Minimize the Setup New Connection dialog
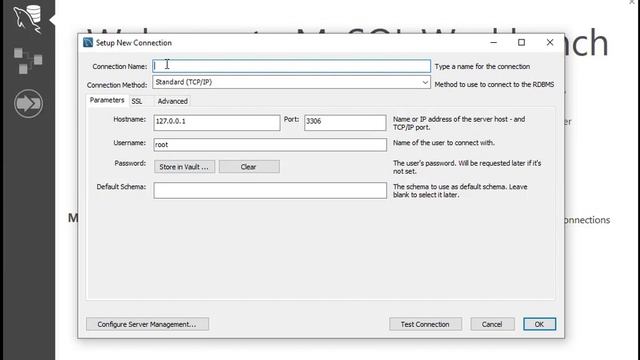Viewport: 640px width, 360px height. click(493, 42)
